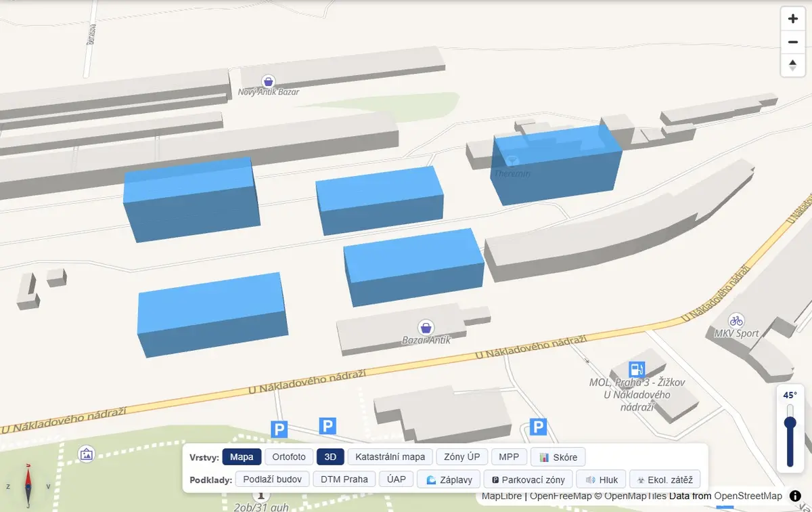Toggle off the 3D buildings layer
This screenshot has width=812, height=512.
(x=330, y=456)
